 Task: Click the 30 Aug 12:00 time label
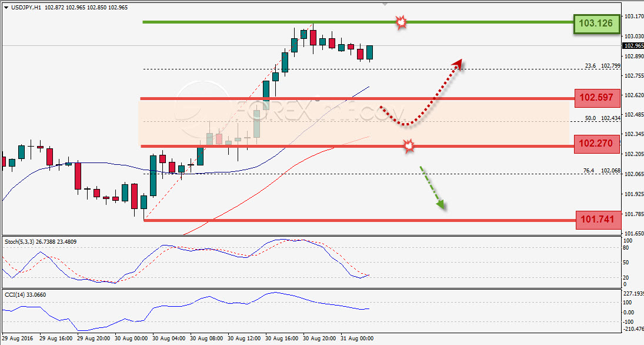click(245, 339)
